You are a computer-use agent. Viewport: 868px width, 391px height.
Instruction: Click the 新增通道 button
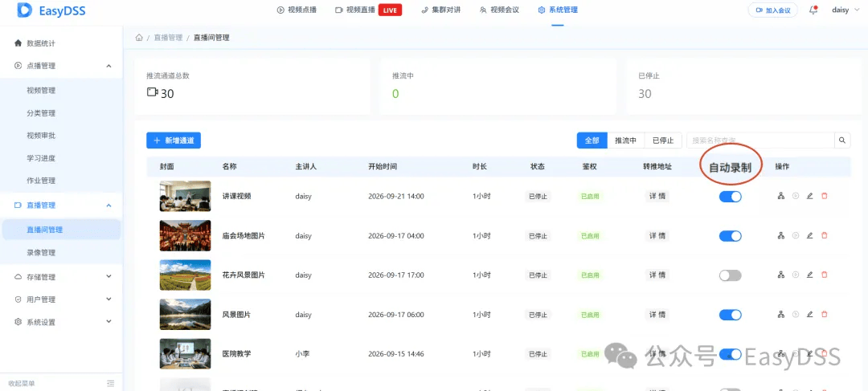pyautogui.click(x=174, y=141)
